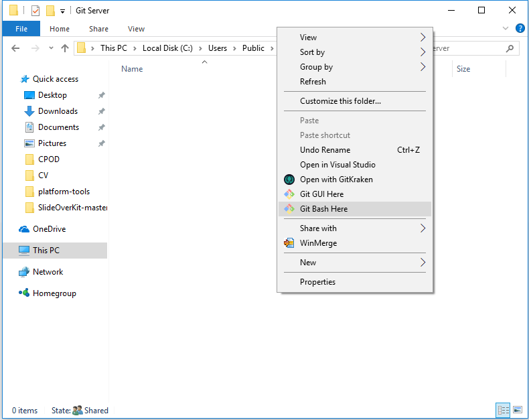Image resolution: width=529 pixels, height=420 pixels.
Task: Select Properties in the context menu
Action: click(317, 282)
